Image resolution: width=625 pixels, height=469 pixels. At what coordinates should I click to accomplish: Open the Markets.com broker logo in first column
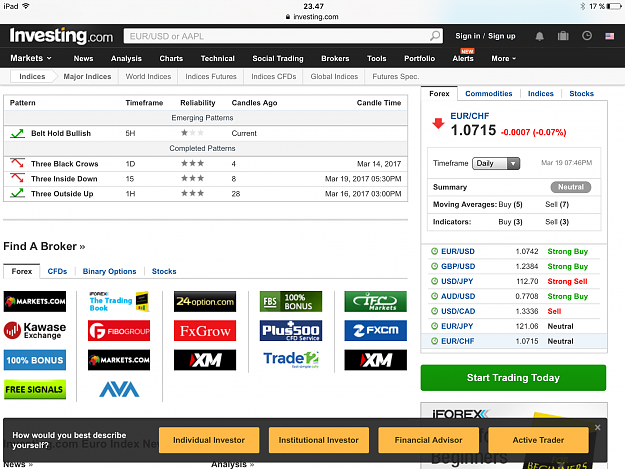[35, 301]
